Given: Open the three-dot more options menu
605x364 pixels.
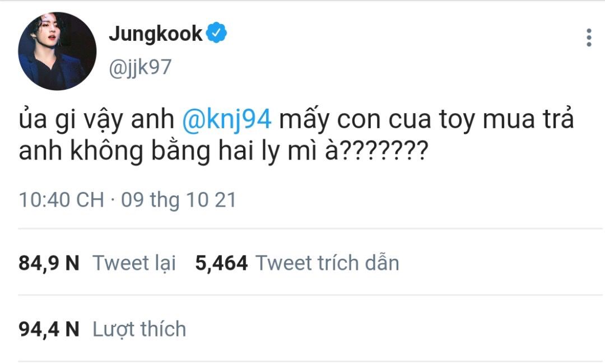Looking at the screenshot, I should tap(589, 38).
